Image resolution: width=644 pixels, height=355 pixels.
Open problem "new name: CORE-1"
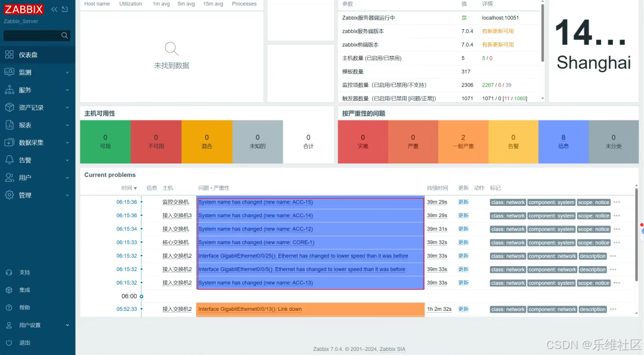click(256, 242)
